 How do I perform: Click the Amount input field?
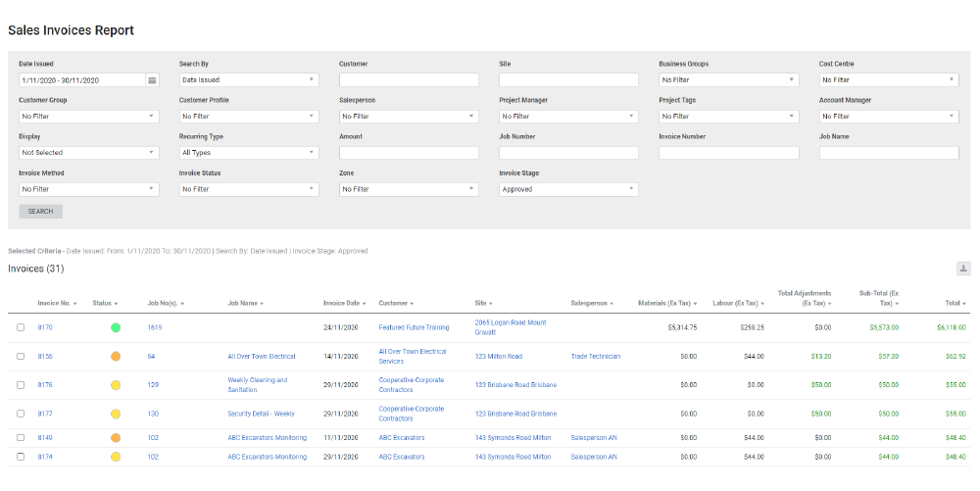409,153
